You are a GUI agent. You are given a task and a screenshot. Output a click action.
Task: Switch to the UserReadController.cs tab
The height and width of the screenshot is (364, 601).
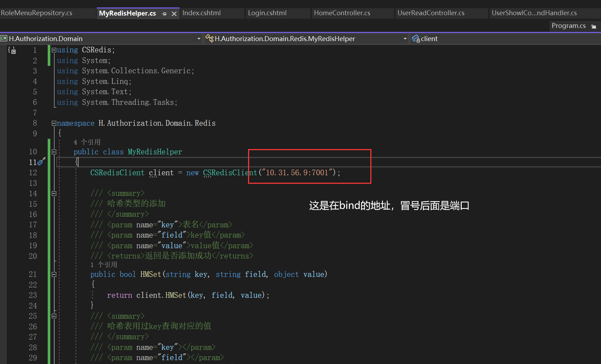[x=431, y=13]
